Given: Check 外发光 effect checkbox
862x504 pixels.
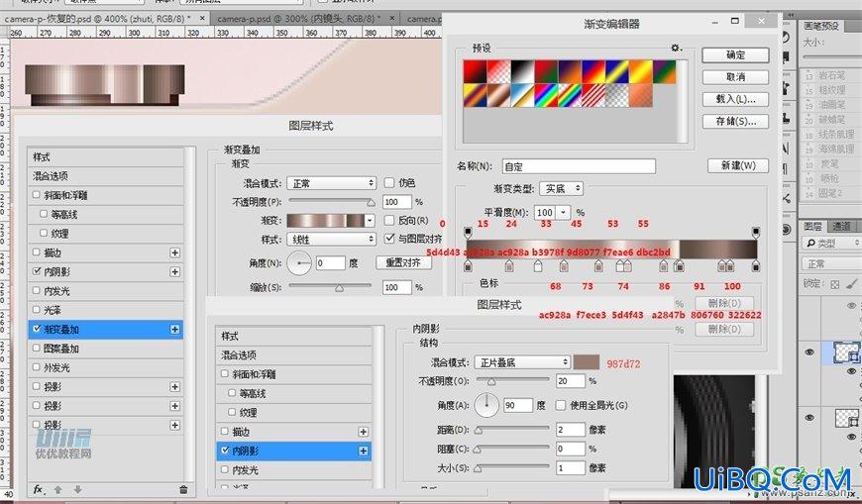Looking at the screenshot, I should click(x=37, y=367).
